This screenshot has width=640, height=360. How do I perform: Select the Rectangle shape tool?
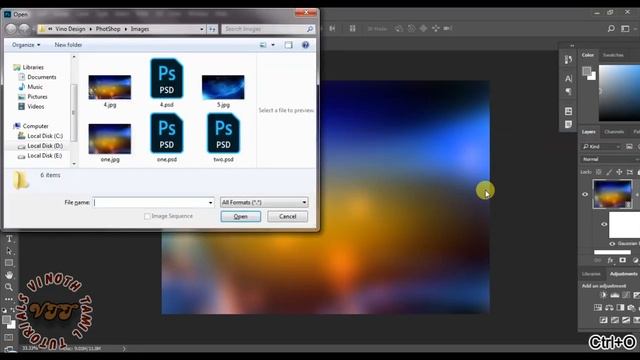tap(9, 263)
